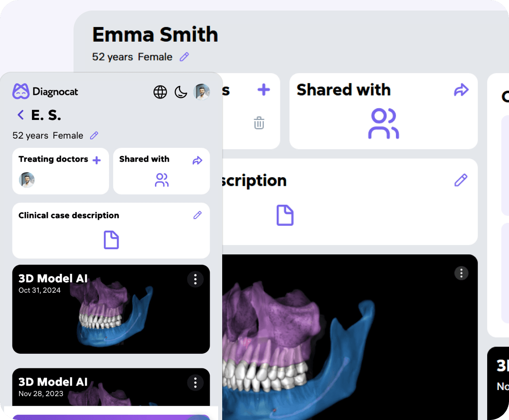Click people icon in small Shared with card
This screenshot has height=420, width=509.
point(162,180)
